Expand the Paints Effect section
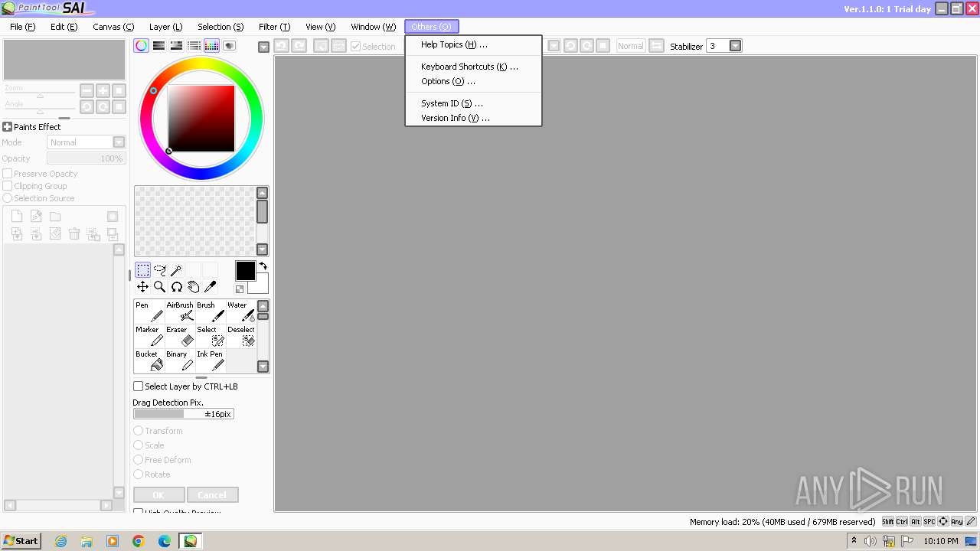 coord(7,127)
